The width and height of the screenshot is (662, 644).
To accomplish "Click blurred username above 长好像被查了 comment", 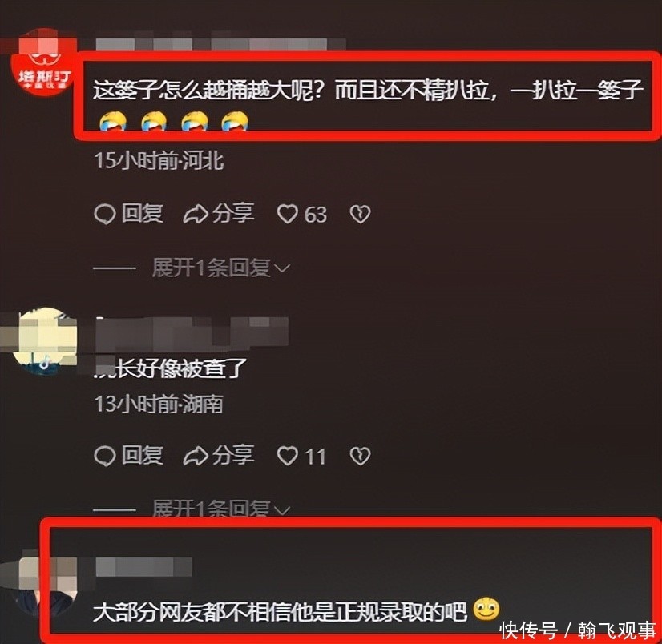I will pyautogui.click(x=192, y=334).
